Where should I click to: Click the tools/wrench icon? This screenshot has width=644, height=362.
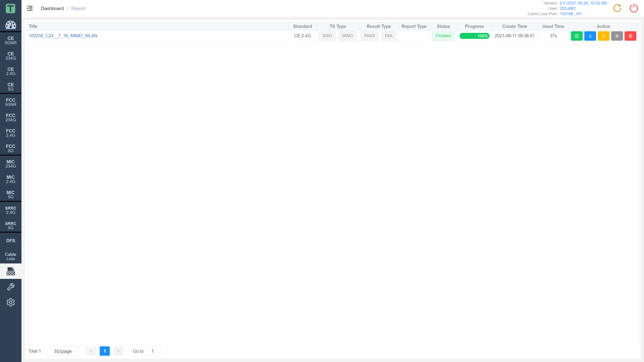click(11, 287)
